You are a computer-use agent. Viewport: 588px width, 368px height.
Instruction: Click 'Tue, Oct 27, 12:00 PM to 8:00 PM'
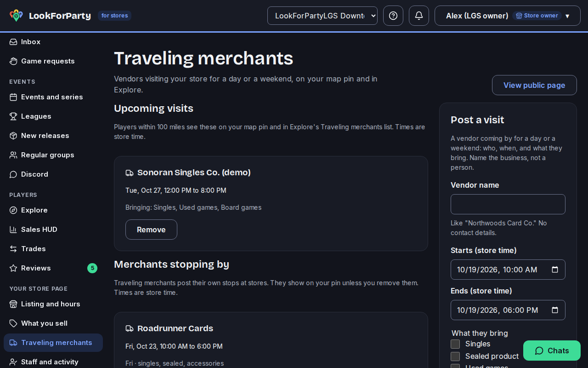pyautogui.click(x=176, y=190)
